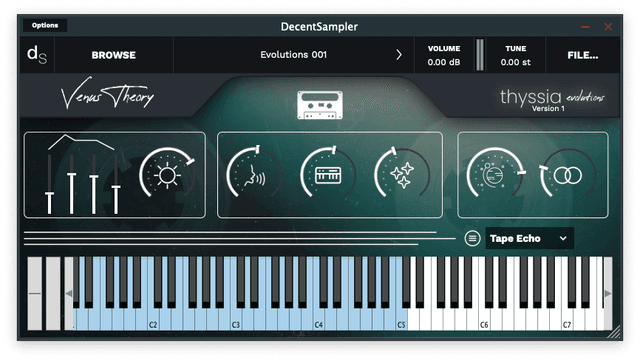
Task: Open the Options menu
Action: point(45,25)
